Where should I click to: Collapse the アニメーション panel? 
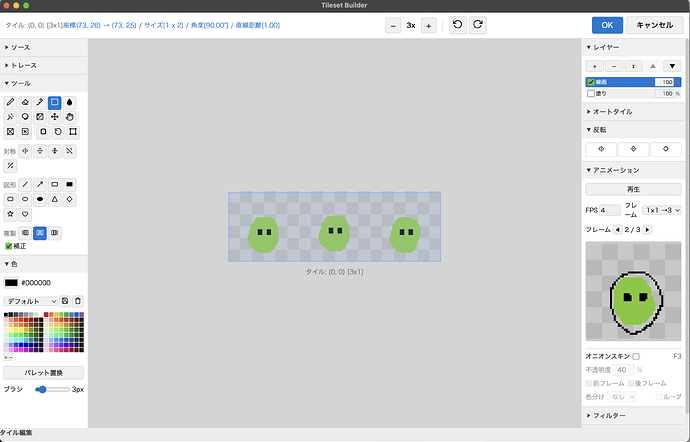tap(634, 170)
